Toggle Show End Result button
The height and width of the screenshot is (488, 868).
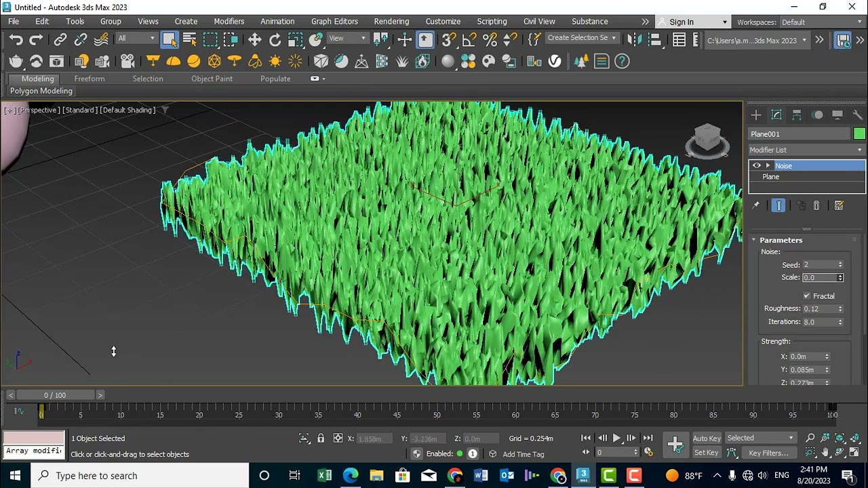click(x=778, y=205)
